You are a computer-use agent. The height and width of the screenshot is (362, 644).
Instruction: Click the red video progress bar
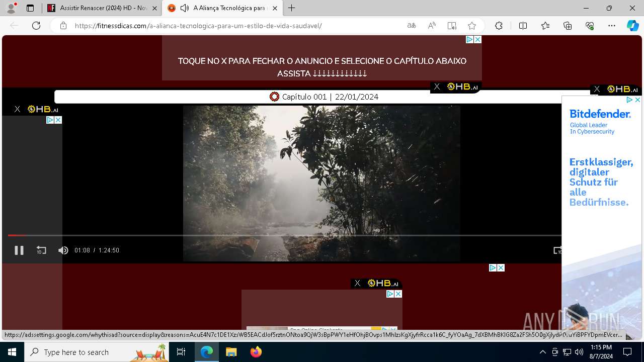(284, 235)
